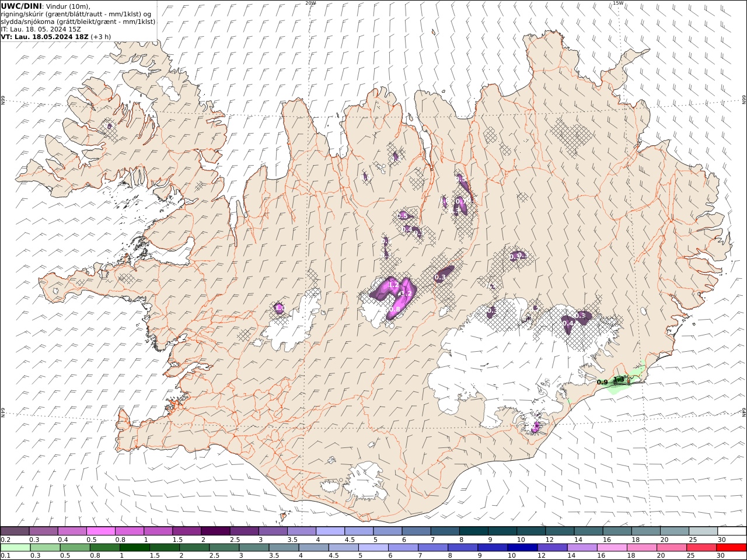Select the dark teal swatch labeled 8
Image resolution: width=747 pixels, height=560 pixels.
coord(473,531)
